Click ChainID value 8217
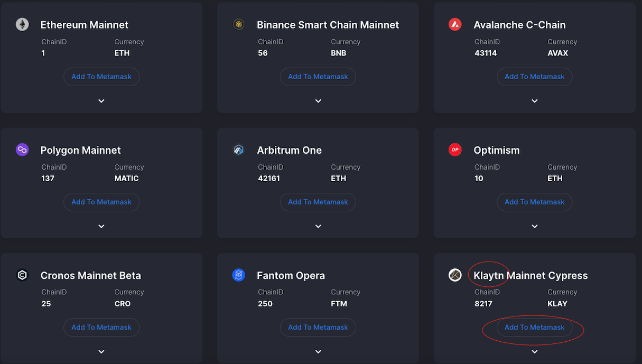642x364 pixels. click(483, 303)
